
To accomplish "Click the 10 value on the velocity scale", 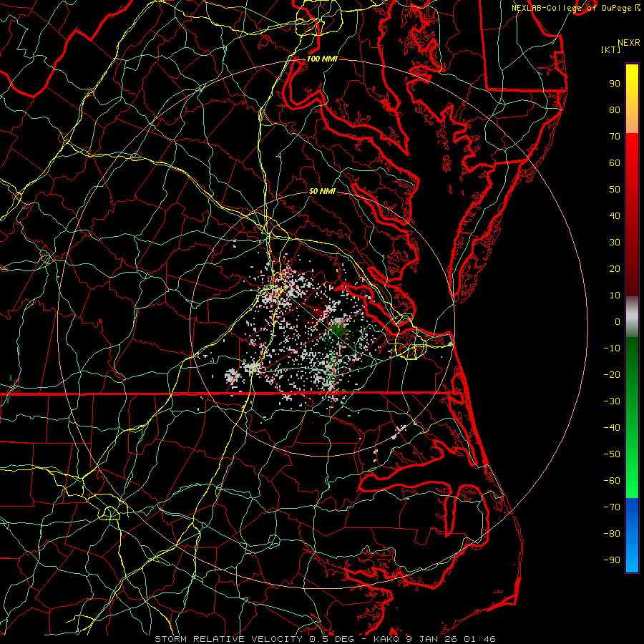I will click(615, 296).
